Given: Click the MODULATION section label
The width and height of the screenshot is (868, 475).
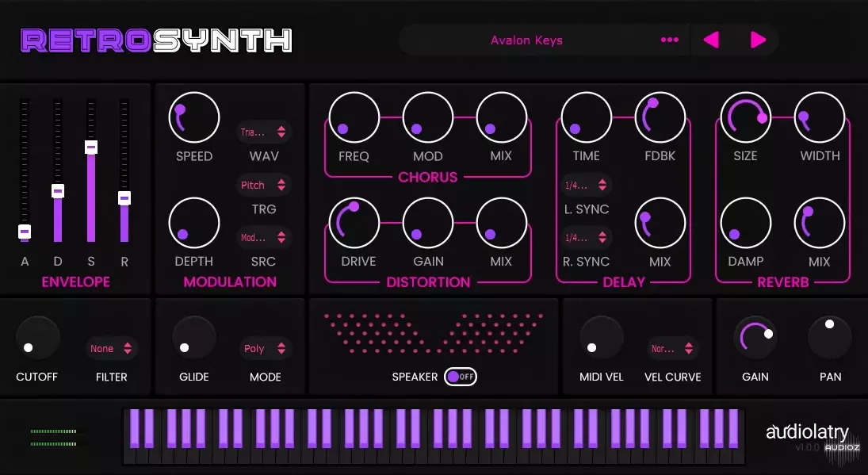Looking at the screenshot, I should coord(230,282).
